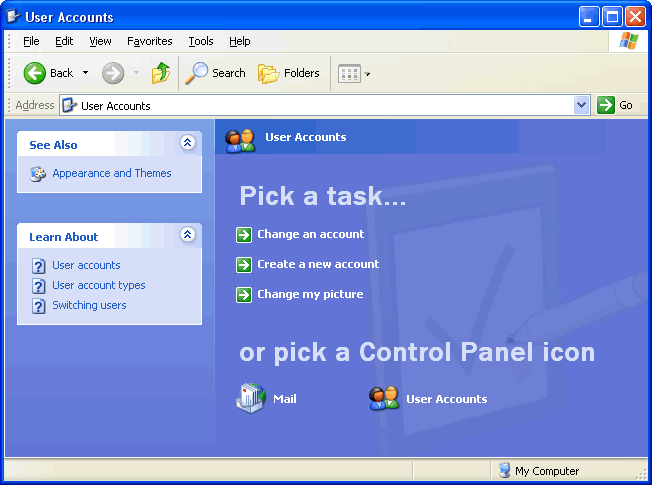Image resolution: width=652 pixels, height=485 pixels.
Task: Click the help icon beside User account types
Action: coord(39,286)
